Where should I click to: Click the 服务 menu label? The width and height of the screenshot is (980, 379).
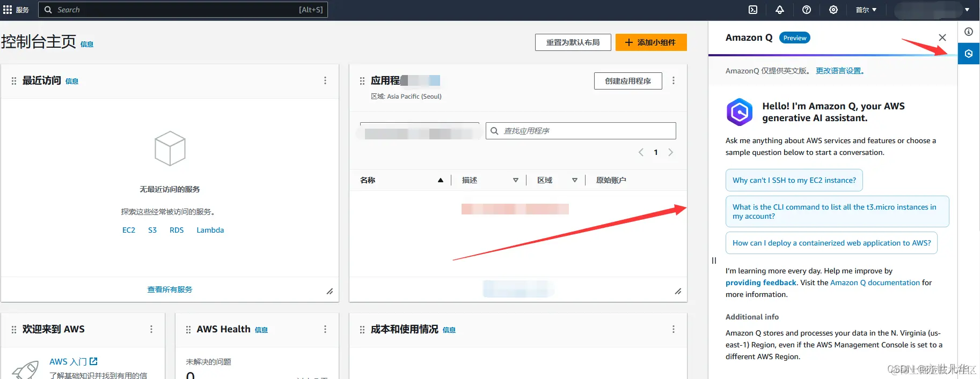[x=23, y=10]
